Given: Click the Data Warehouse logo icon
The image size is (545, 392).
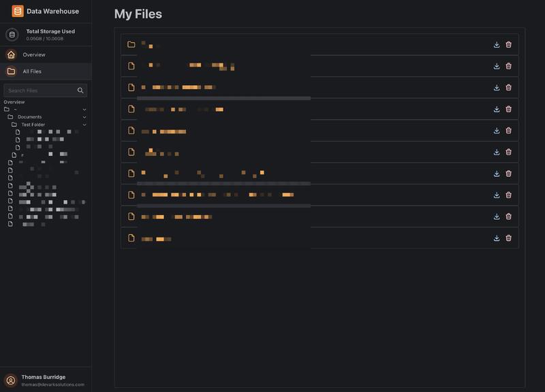Looking at the screenshot, I should (18, 11).
